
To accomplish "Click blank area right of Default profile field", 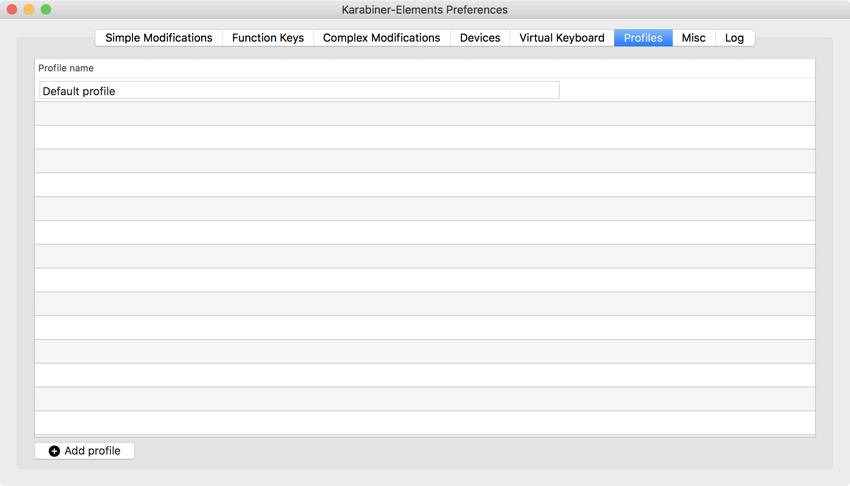I will [x=686, y=91].
